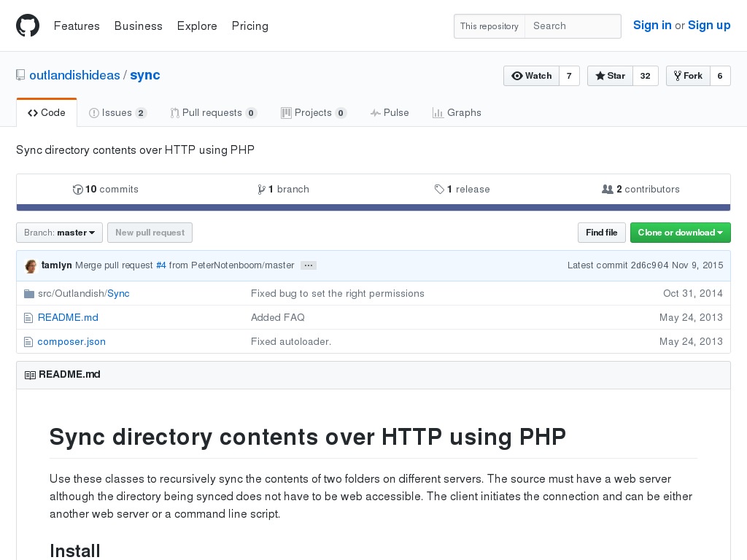Click the New pull request button

pos(150,233)
